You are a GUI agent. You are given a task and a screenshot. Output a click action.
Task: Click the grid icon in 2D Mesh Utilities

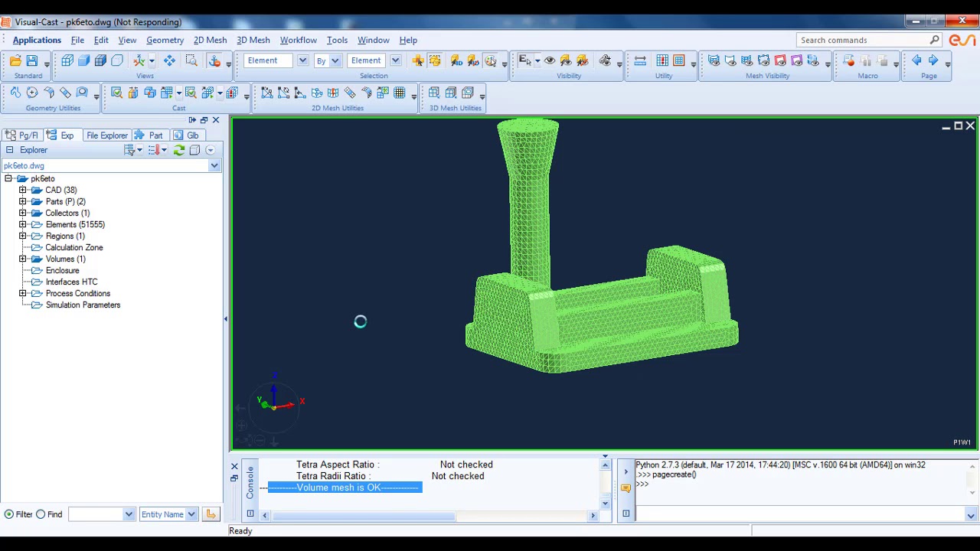(x=400, y=93)
